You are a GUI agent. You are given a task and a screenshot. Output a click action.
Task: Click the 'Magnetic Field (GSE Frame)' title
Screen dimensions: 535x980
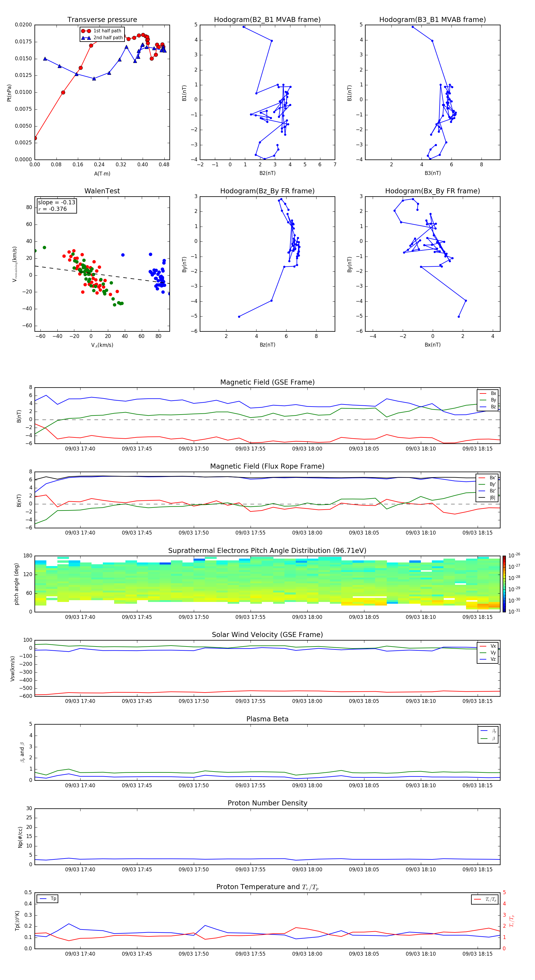pos(267,382)
